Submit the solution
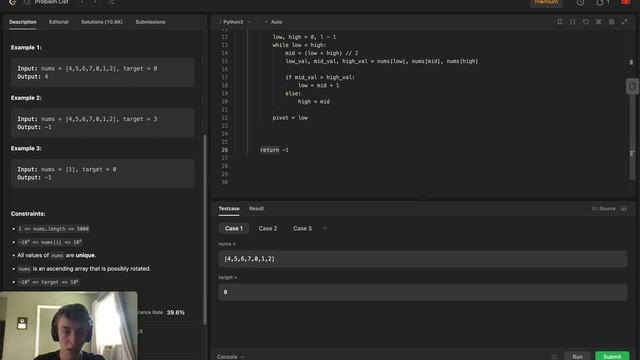The width and height of the screenshot is (640, 360). (612, 356)
